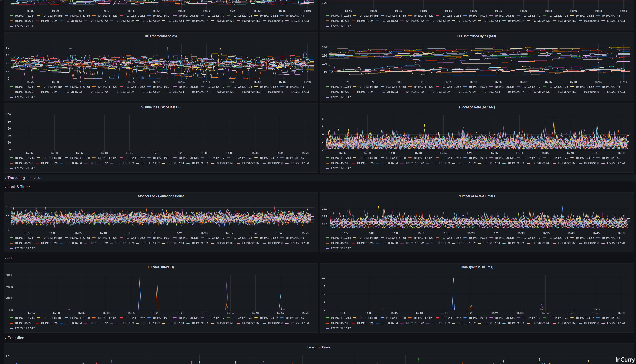The height and width of the screenshot is (364, 636).
Task: Click blue 10.193.44.145 swatch in Time spent in JIT legend
Action: [x=598, y=318]
